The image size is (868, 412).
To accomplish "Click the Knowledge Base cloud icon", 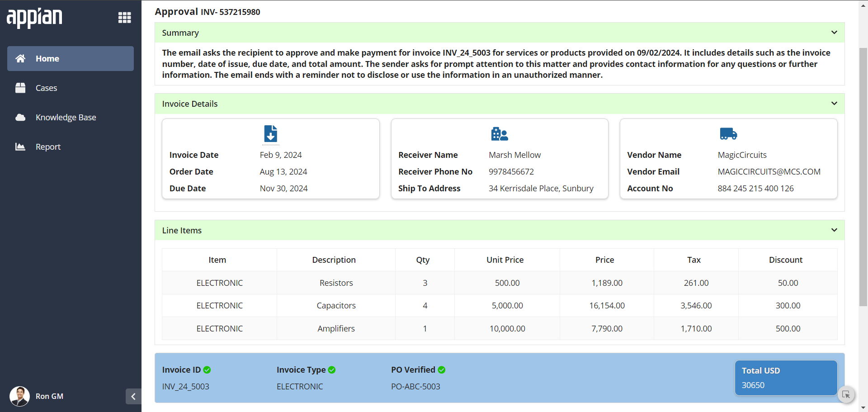I will click(20, 117).
